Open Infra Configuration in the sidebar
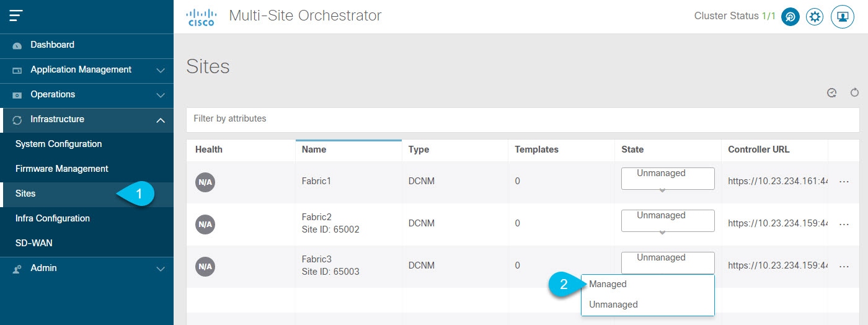This screenshot has height=325, width=868. coord(87,219)
